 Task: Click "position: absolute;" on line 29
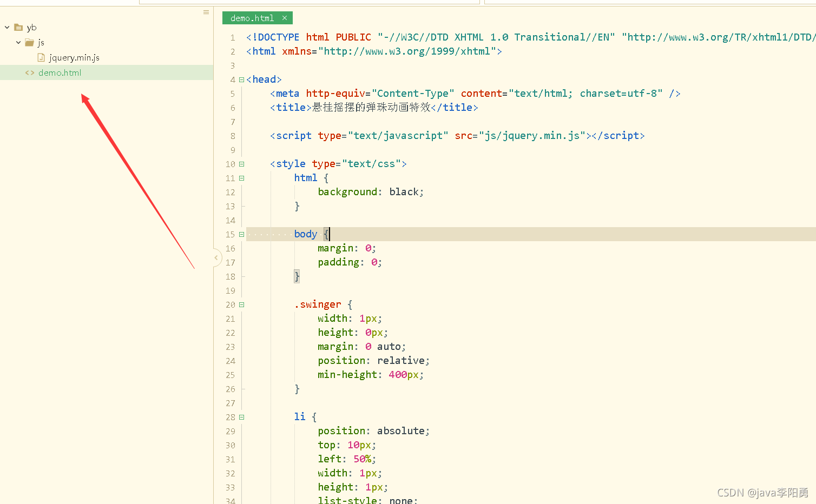point(374,431)
